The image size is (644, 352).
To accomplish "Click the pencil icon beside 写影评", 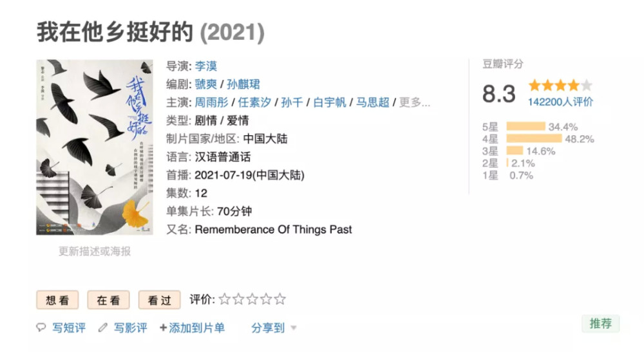I will (x=102, y=328).
